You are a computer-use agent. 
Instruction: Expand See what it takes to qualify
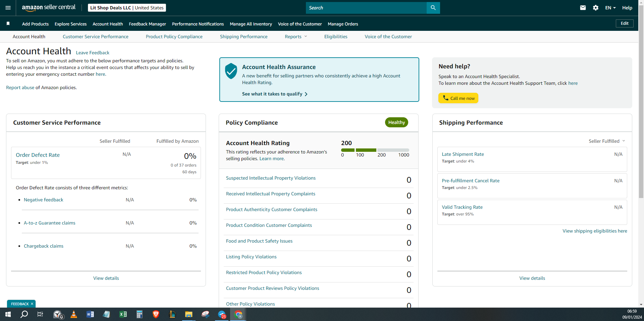click(x=275, y=94)
